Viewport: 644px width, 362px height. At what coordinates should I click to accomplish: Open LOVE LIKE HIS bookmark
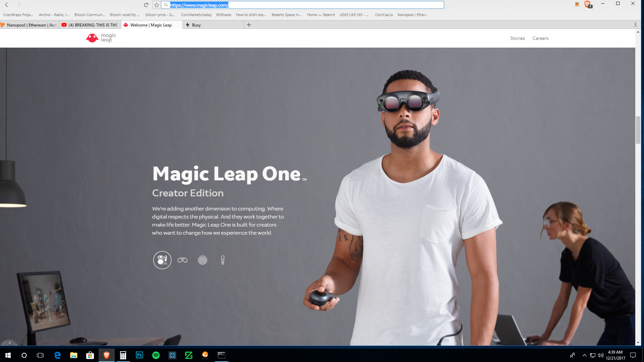click(354, 15)
